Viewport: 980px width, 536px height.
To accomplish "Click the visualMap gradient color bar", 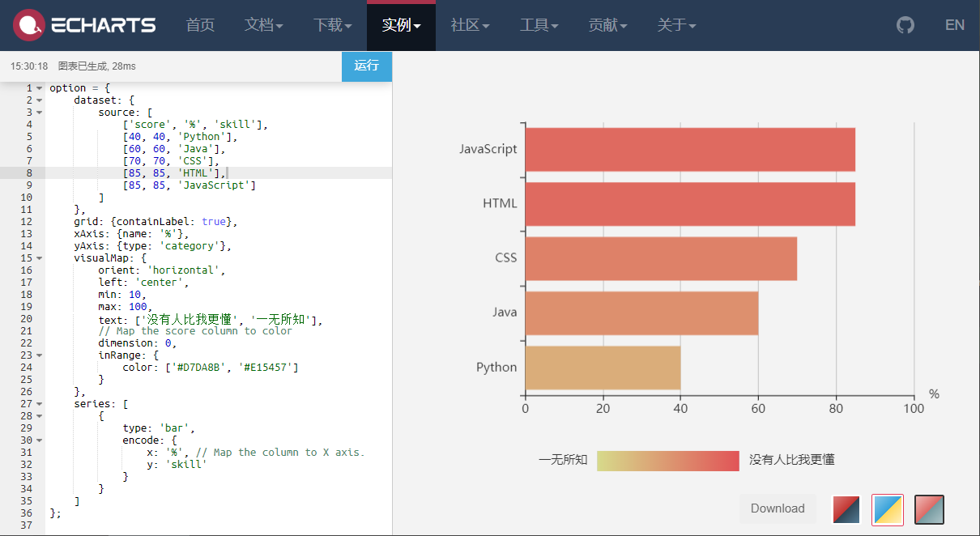I will [x=667, y=460].
